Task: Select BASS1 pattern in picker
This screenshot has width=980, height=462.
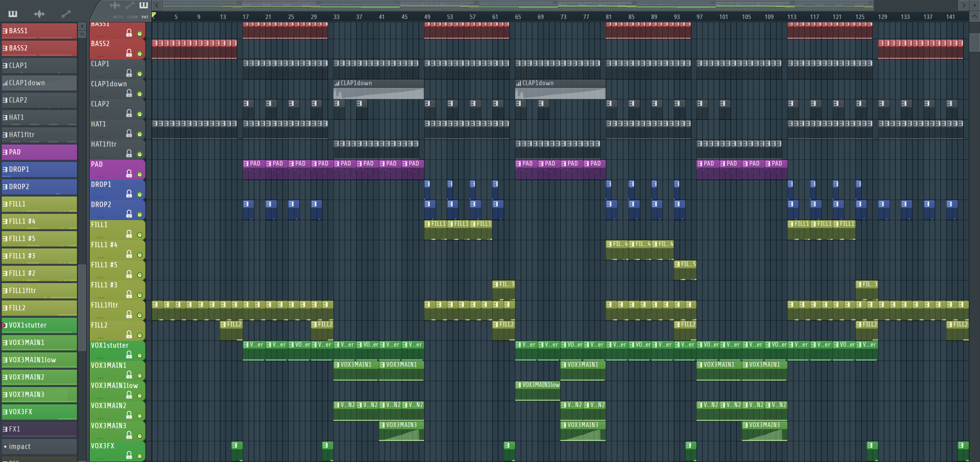Action: (x=39, y=31)
